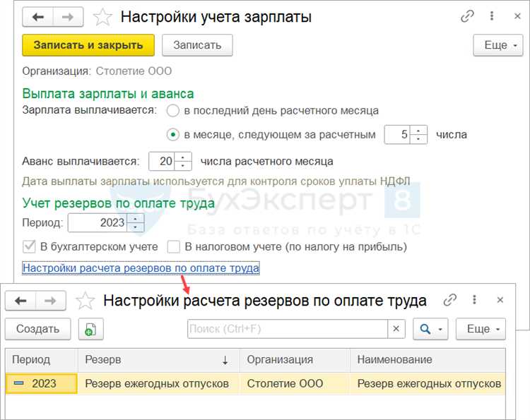Click Период field showing 2023
Viewport: 530px width, 420px height.
coord(98,222)
